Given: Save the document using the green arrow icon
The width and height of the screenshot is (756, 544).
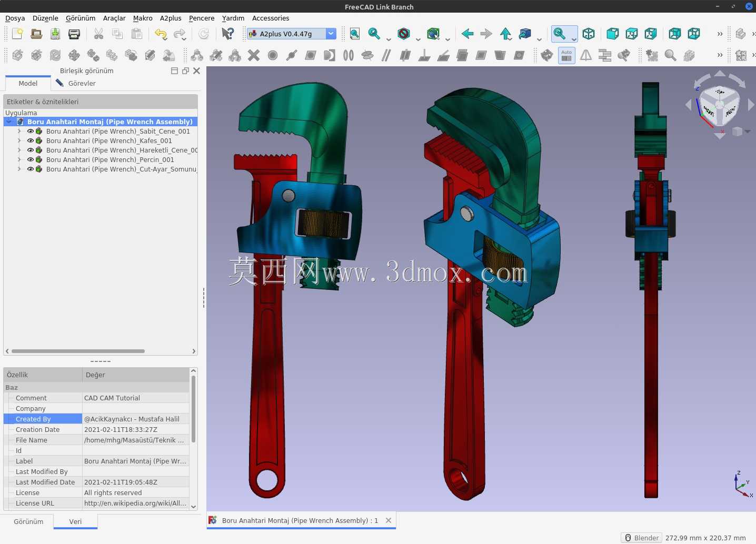Looking at the screenshot, I should pyautogui.click(x=55, y=34).
